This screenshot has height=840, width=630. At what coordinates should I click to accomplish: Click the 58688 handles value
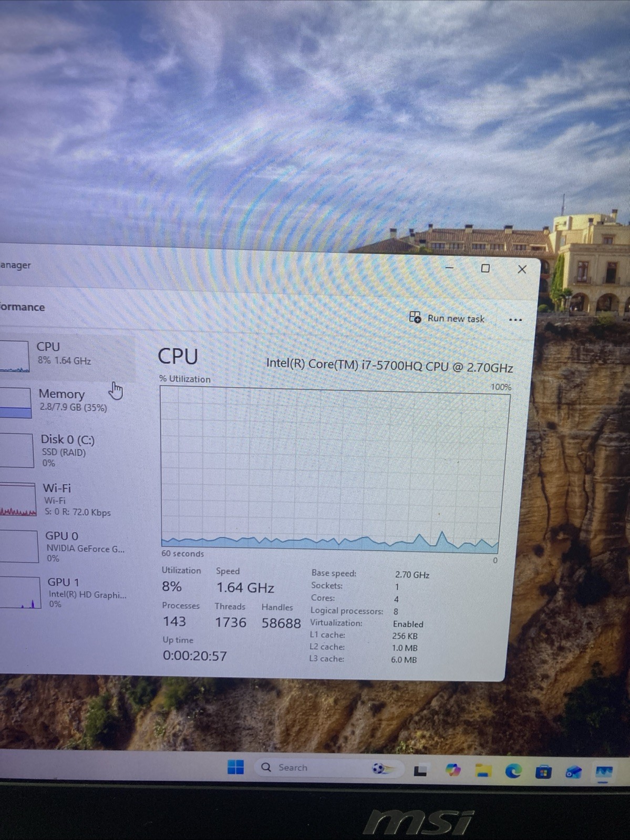[281, 623]
